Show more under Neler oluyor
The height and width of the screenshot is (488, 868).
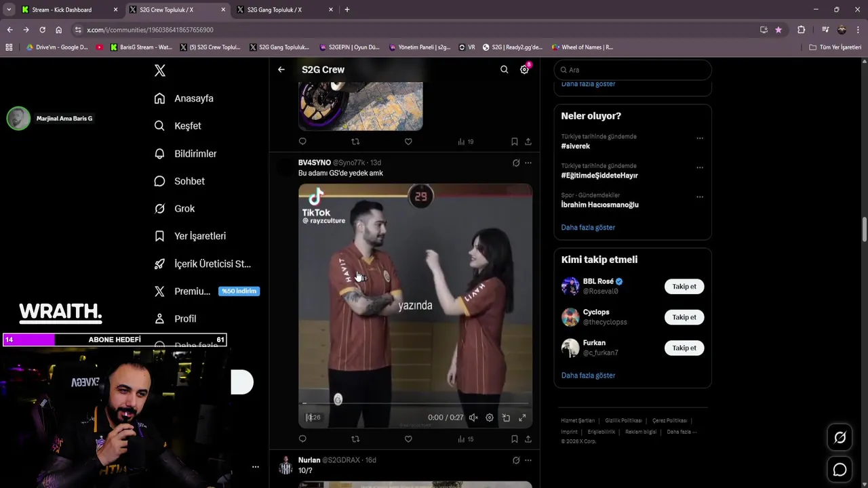[588, 228]
